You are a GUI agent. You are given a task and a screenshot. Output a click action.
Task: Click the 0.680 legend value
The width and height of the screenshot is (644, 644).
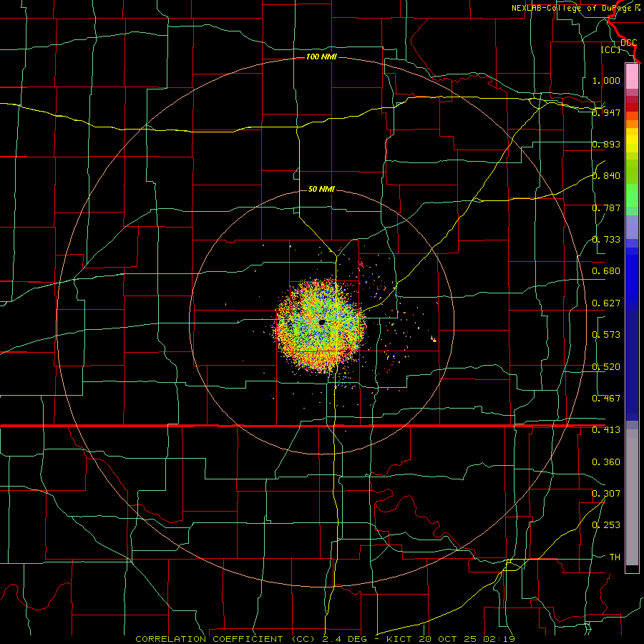(606, 271)
